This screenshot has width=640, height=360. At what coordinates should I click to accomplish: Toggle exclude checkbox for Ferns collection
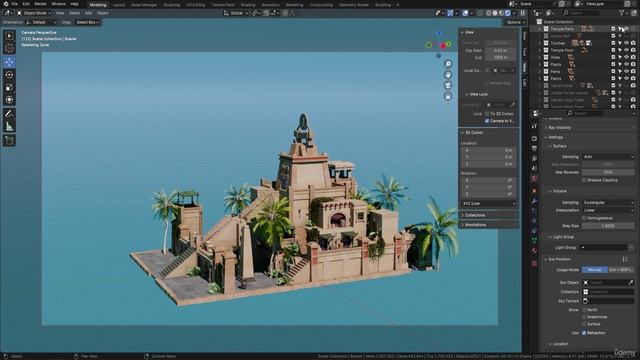click(x=613, y=71)
